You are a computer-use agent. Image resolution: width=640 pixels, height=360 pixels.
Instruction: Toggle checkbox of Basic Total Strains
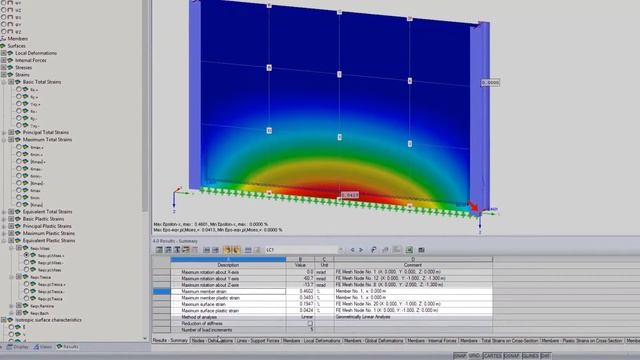coord(11,82)
